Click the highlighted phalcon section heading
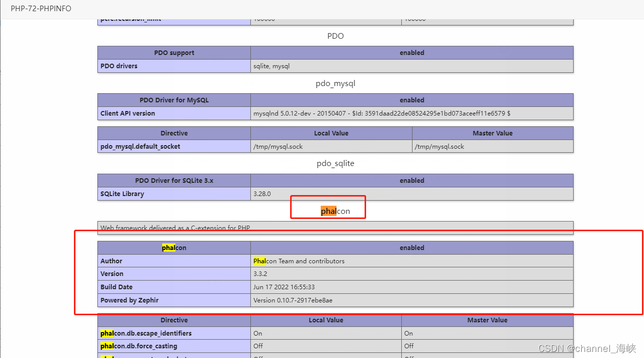Viewport: 644px width, 358px height. pyautogui.click(x=336, y=211)
